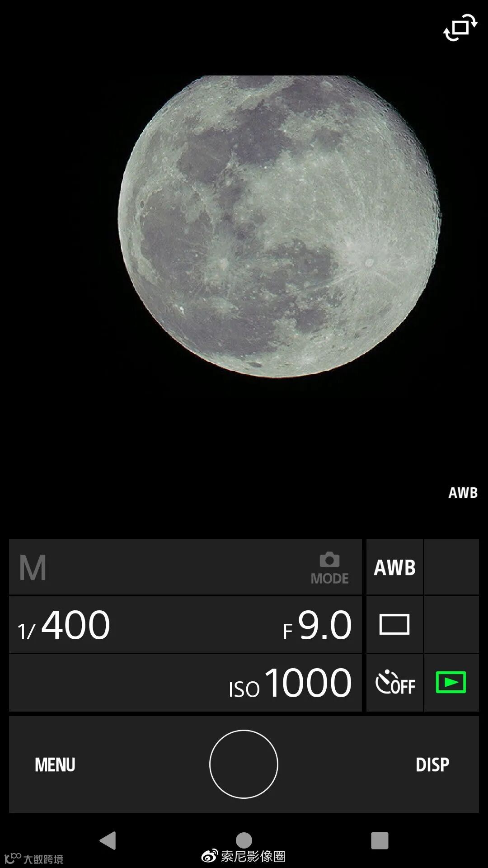The width and height of the screenshot is (488, 868).
Task: Tap the Android back button
Action: [x=108, y=840]
